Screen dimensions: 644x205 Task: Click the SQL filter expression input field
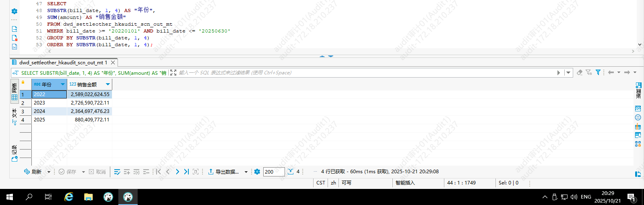(x=362, y=73)
